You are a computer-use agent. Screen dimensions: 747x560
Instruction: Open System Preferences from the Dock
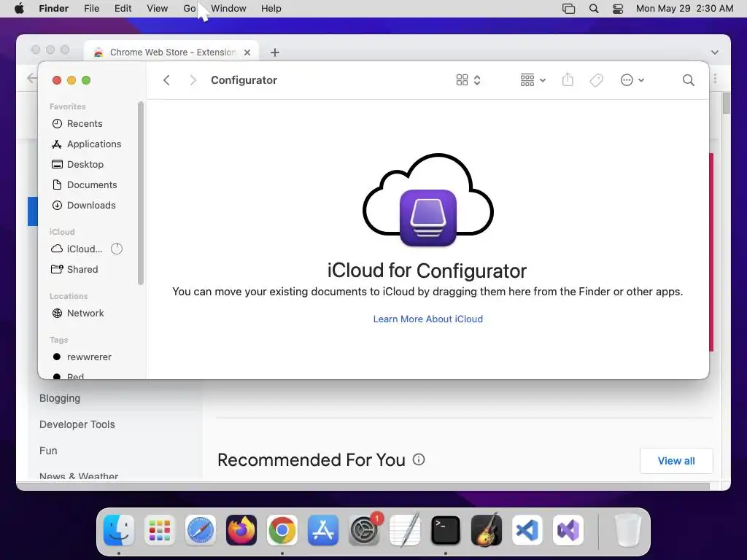point(365,530)
